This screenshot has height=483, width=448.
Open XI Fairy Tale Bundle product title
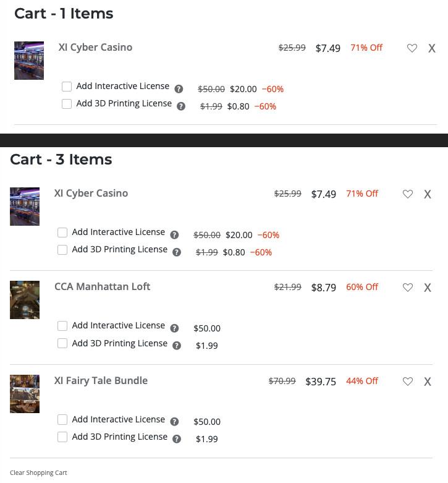pos(101,381)
